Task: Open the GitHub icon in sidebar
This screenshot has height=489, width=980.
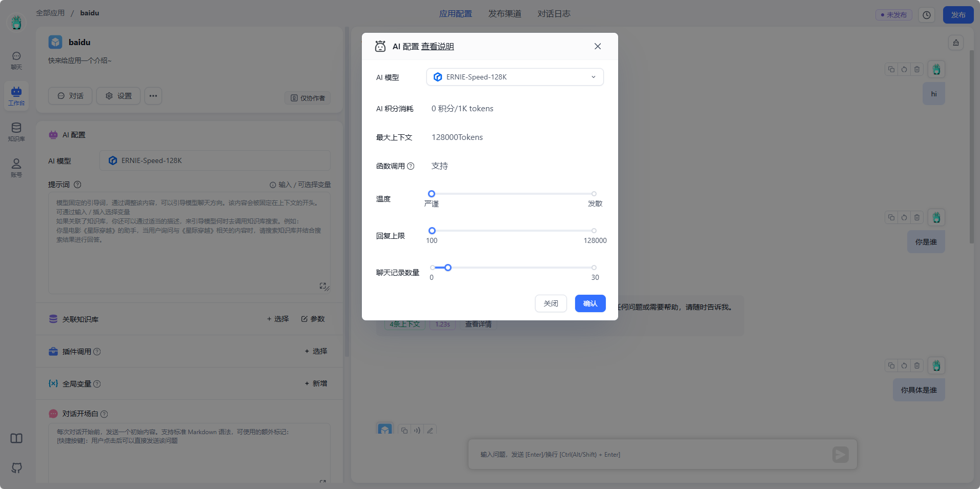Action: [x=16, y=467]
